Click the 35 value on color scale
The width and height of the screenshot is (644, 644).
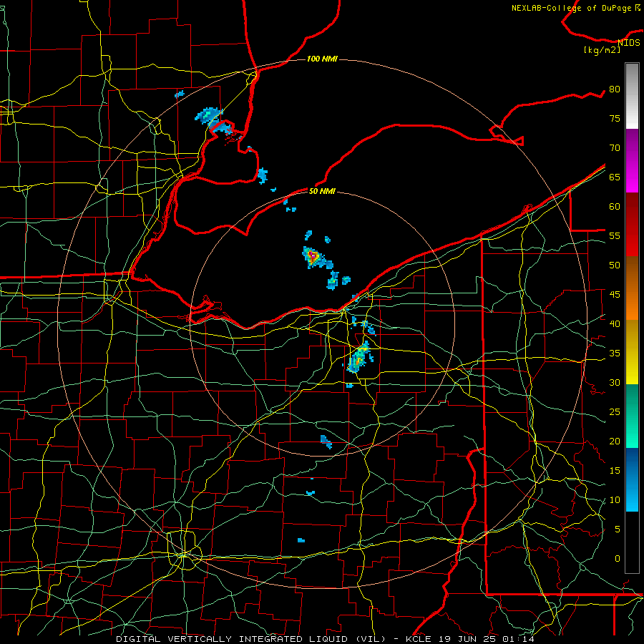615,353
